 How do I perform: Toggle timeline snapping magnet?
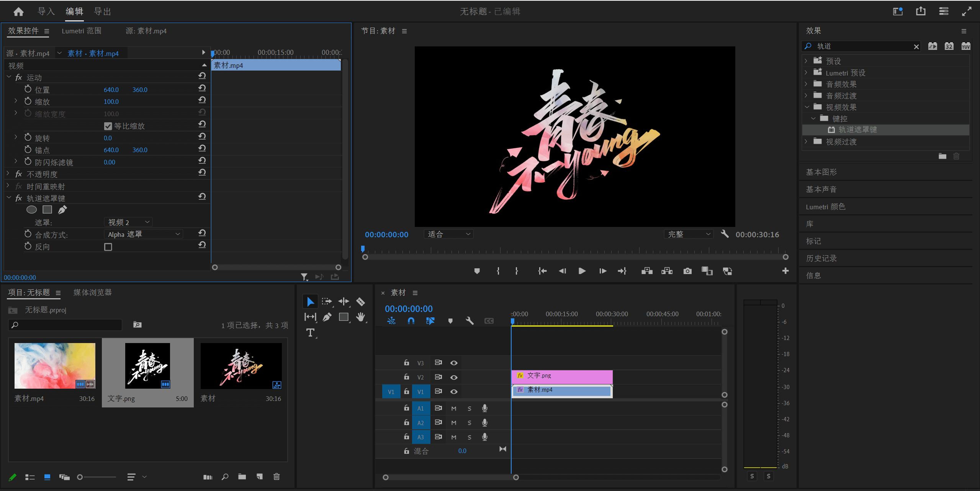411,321
